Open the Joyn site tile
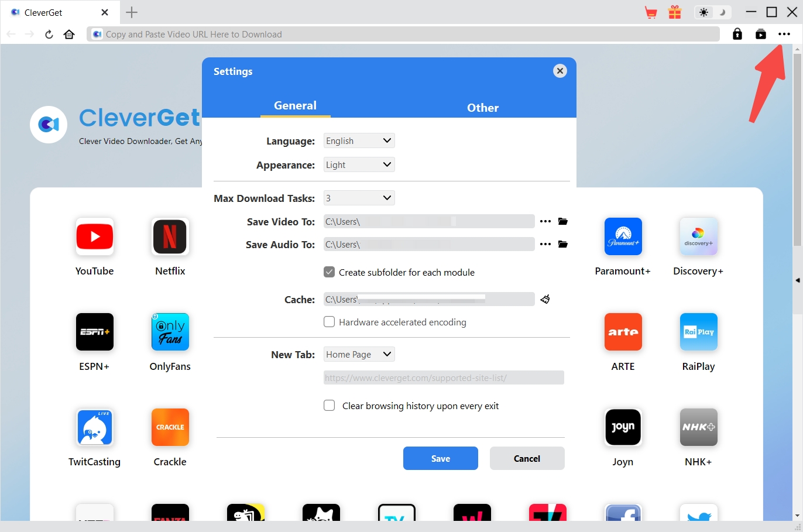Viewport: 803px width, 532px height. point(623,427)
